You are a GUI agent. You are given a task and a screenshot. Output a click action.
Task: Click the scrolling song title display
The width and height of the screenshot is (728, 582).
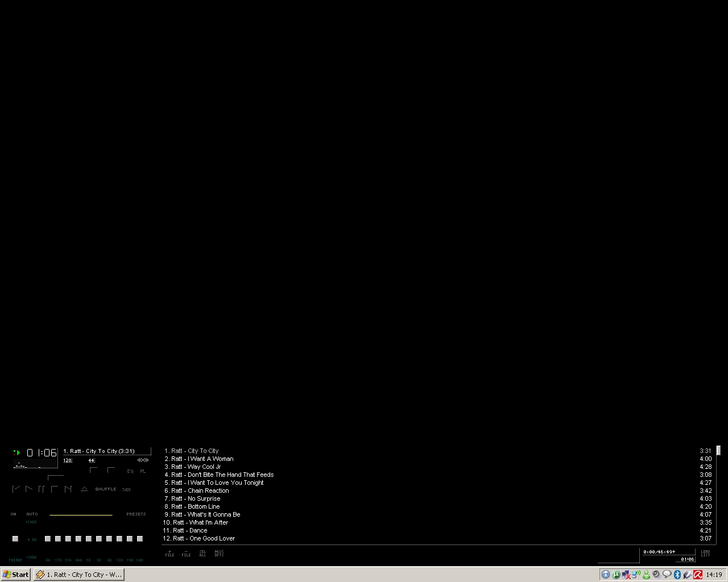click(x=107, y=451)
